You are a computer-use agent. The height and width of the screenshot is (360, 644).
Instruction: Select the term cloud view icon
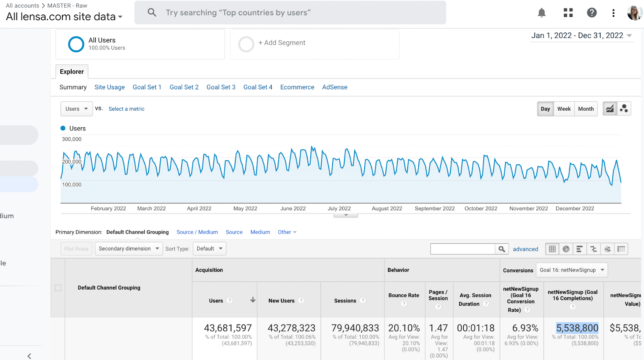607,249
